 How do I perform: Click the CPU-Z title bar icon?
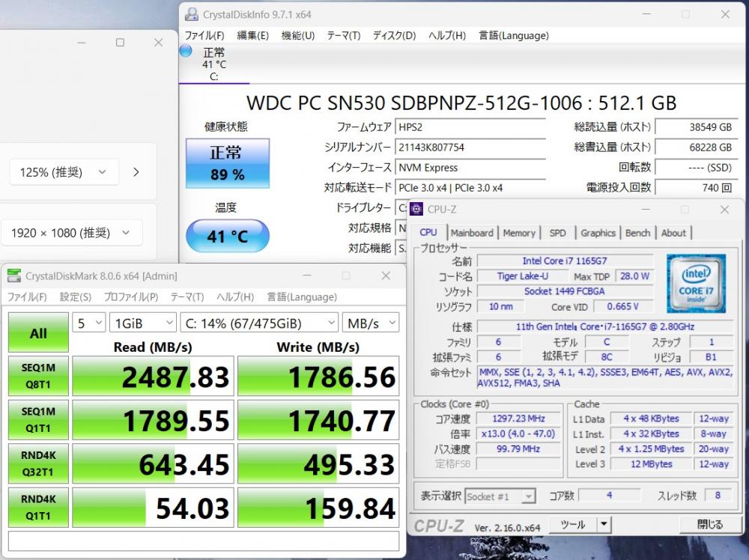pyautogui.click(x=416, y=210)
